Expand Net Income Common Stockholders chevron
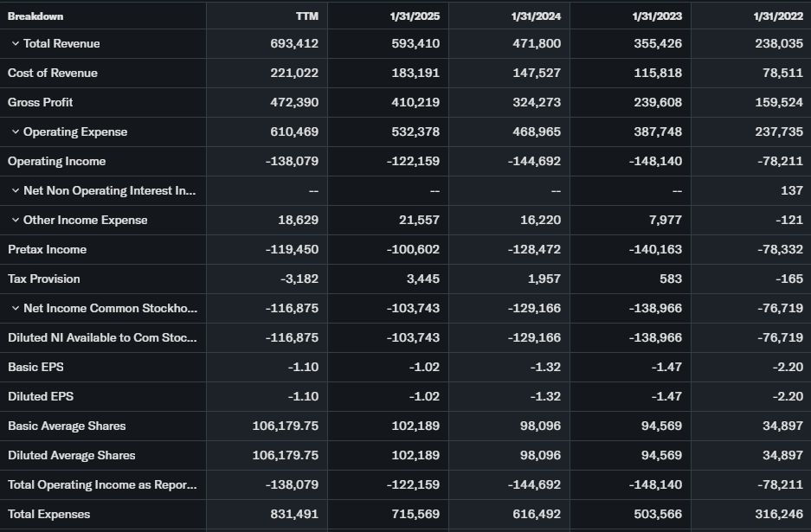 [16, 309]
